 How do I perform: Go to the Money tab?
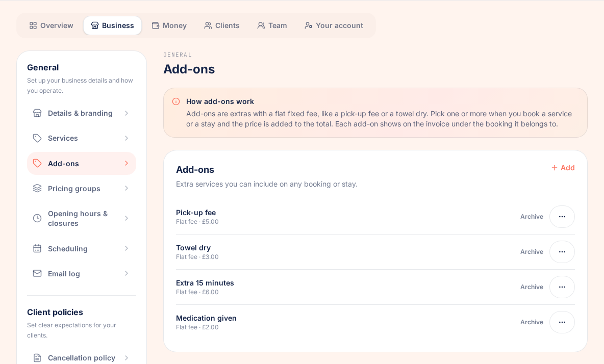[x=169, y=25]
